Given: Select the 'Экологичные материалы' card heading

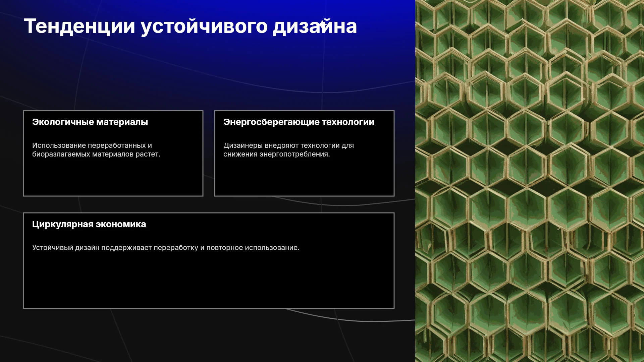Looking at the screenshot, I should point(90,122).
